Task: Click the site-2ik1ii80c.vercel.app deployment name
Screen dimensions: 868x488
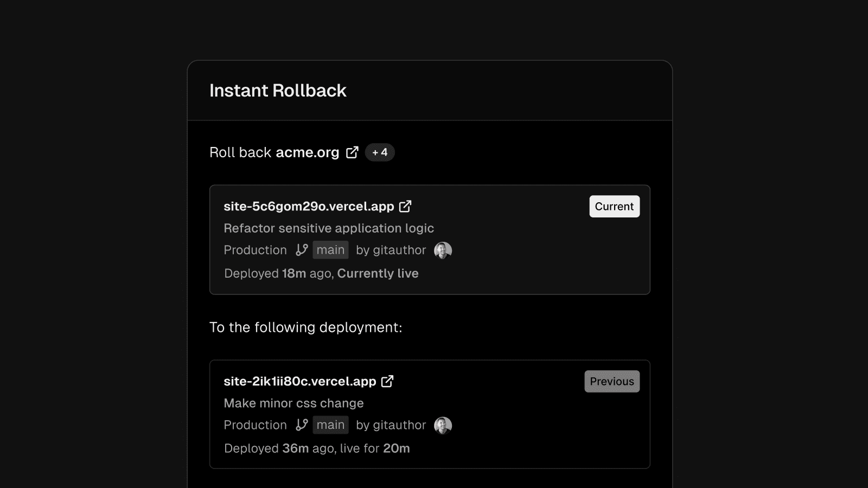Action: click(x=299, y=381)
